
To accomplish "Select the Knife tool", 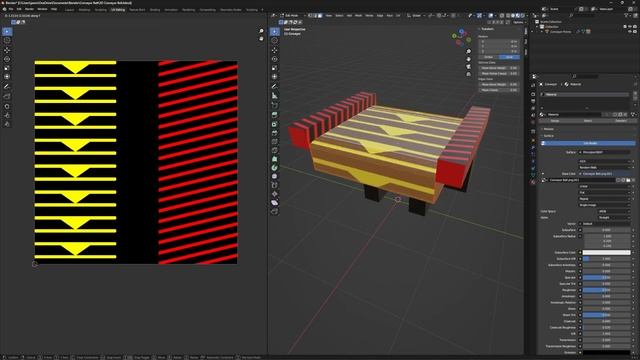I will (x=275, y=151).
